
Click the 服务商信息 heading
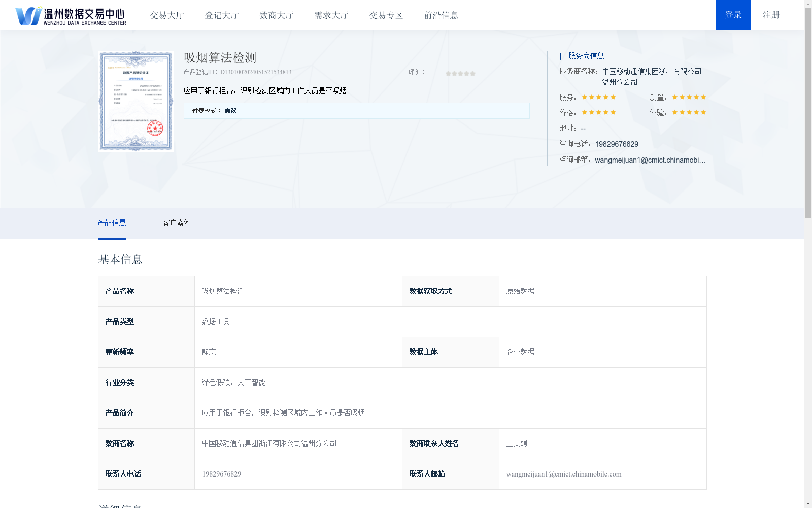pos(586,56)
